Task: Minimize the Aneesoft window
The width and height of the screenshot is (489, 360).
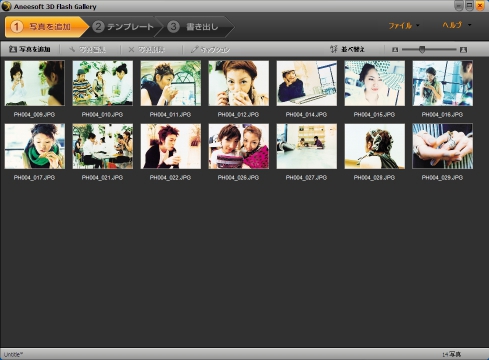Action: (459, 5)
